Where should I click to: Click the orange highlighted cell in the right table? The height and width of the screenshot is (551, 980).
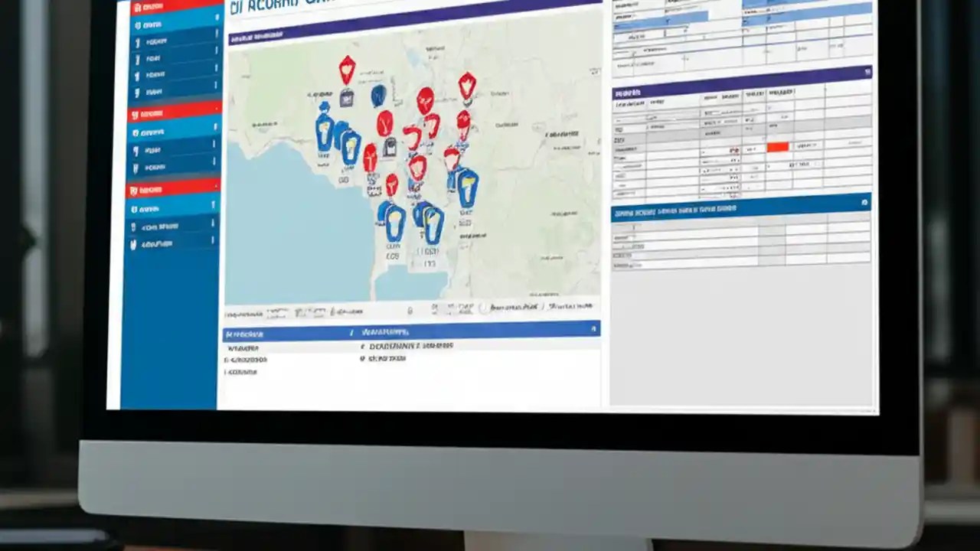pos(778,147)
